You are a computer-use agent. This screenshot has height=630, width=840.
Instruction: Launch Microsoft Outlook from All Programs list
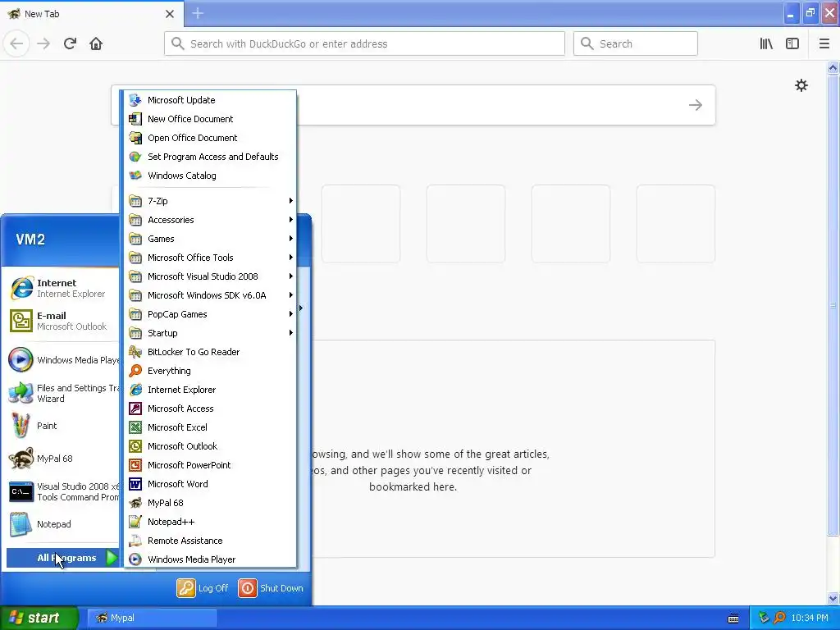pyautogui.click(x=210, y=446)
